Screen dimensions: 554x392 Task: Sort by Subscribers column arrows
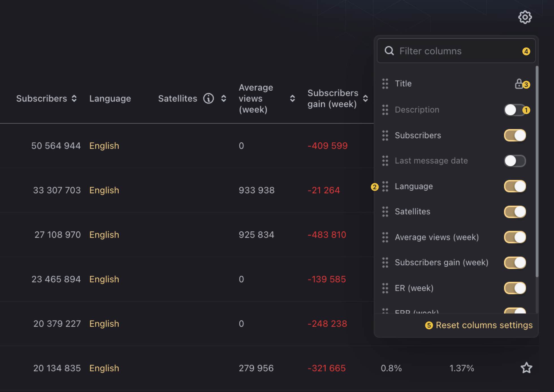(x=74, y=98)
